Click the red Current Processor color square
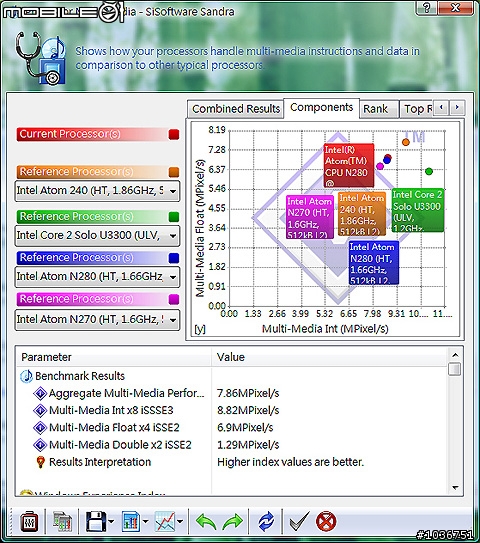This screenshot has width=480, height=543. coord(174,134)
